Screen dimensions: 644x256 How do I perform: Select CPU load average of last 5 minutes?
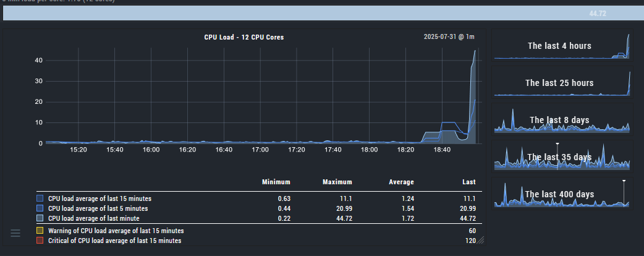pyautogui.click(x=98, y=208)
